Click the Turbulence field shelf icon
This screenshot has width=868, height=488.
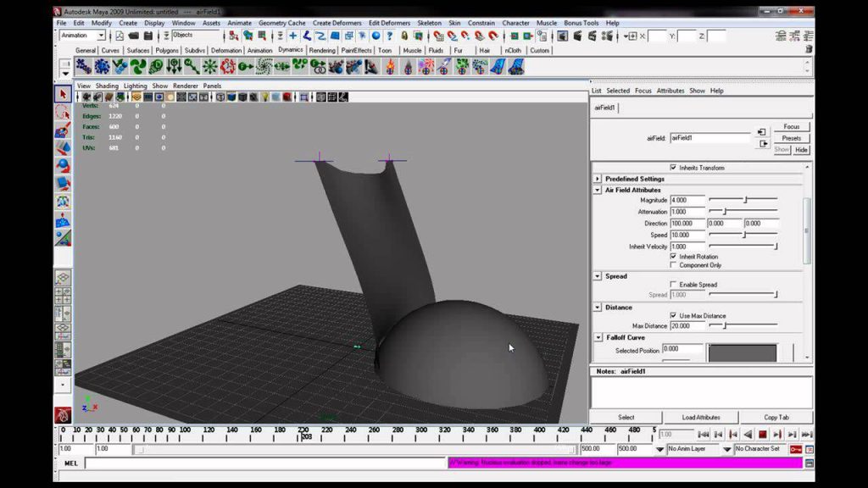[227, 67]
